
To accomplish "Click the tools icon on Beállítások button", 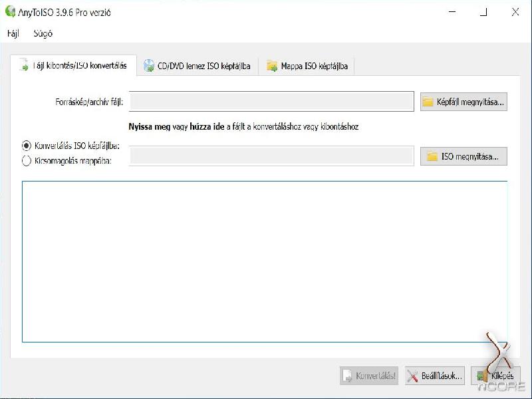I will (412, 376).
